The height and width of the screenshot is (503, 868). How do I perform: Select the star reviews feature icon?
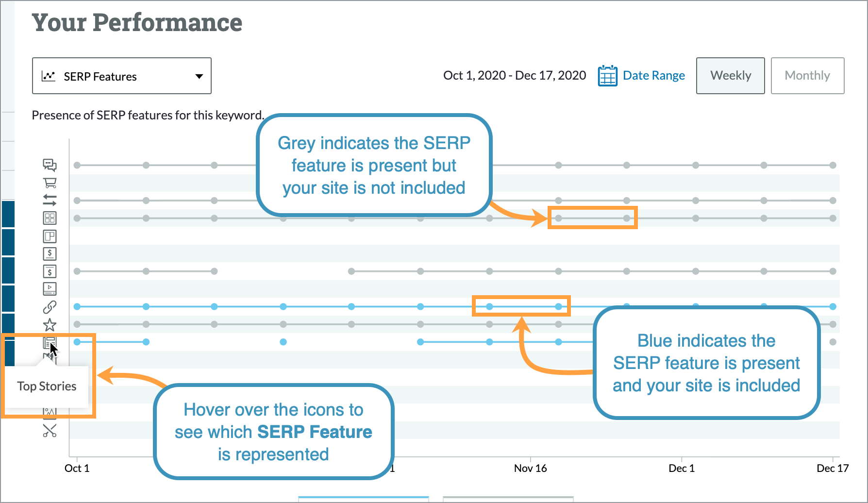point(50,324)
